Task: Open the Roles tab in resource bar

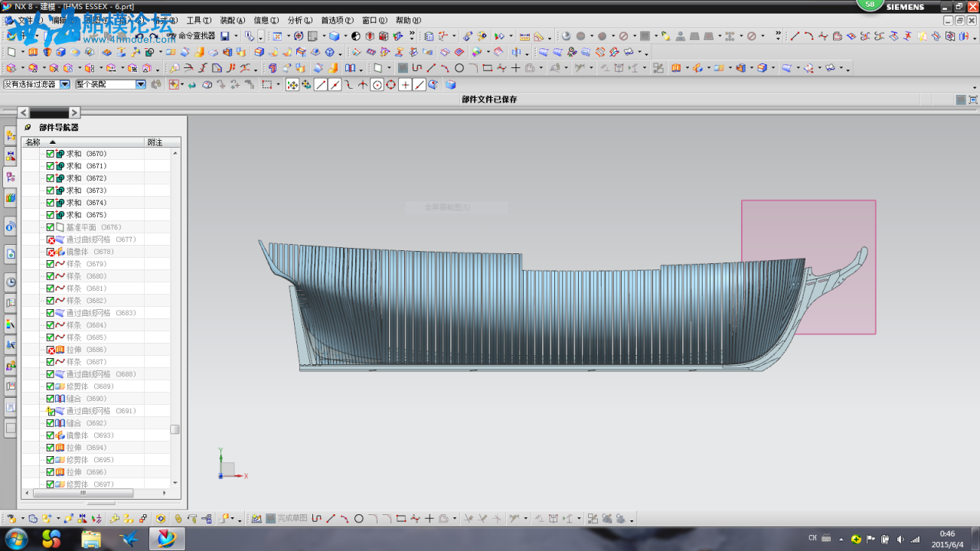Action: [x=11, y=366]
